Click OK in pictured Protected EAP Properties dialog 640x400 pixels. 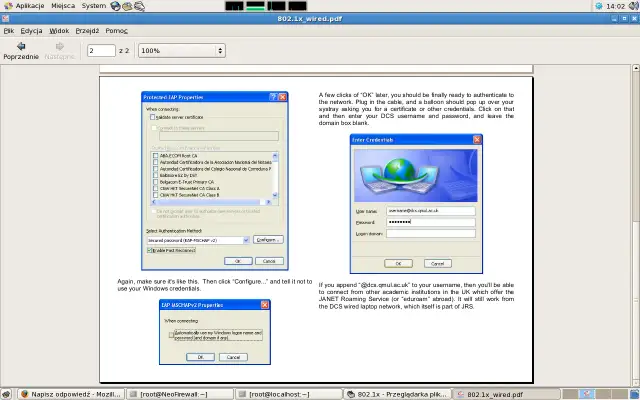tap(238, 261)
